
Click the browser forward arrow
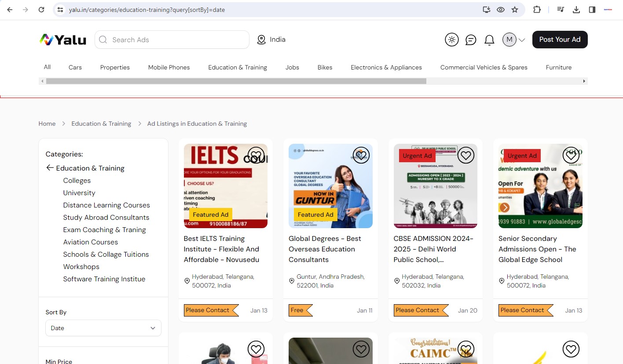coord(26,9)
